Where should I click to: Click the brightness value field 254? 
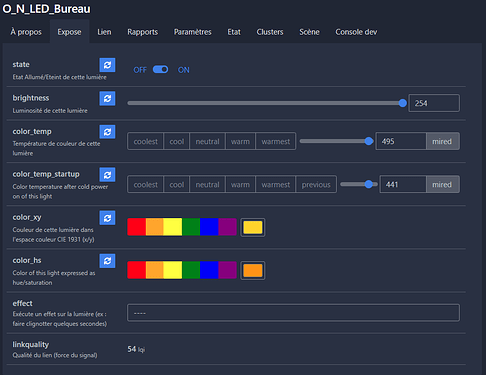coord(434,103)
